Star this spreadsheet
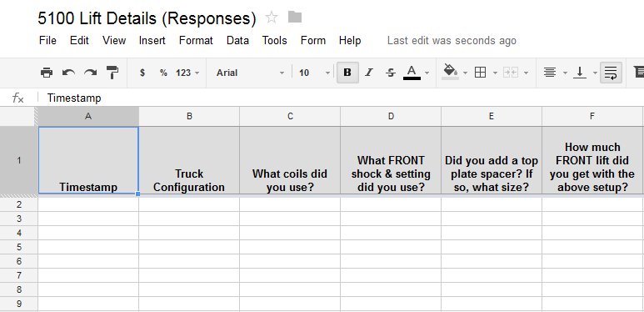This screenshot has height=312, width=644. 272,18
